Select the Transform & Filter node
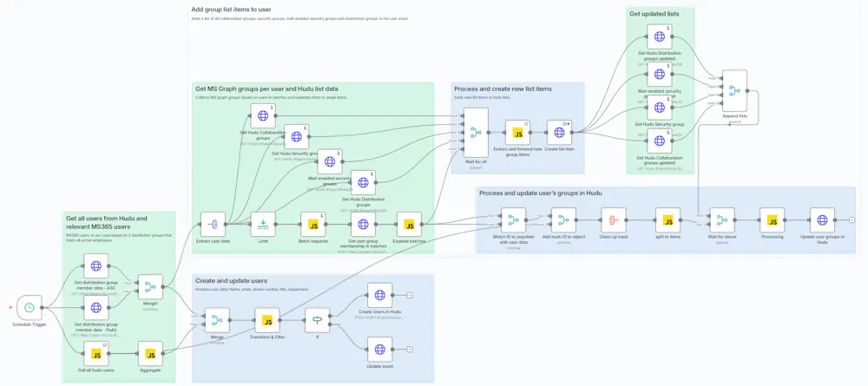The width and height of the screenshot is (868, 386). coord(267,320)
